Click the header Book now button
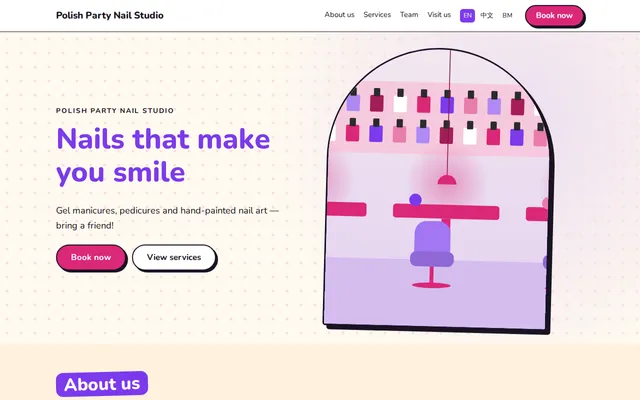 click(554, 16)
